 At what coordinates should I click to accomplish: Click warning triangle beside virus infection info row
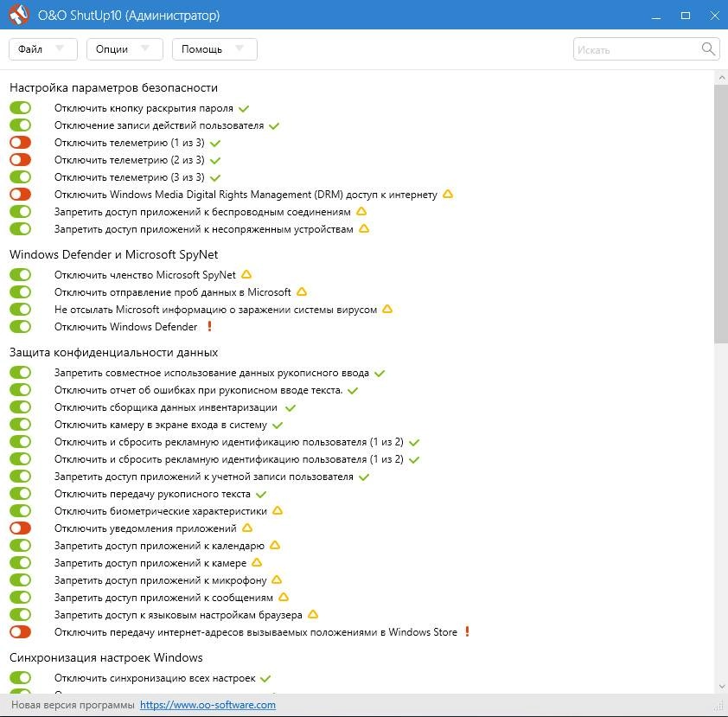coord(387,309)
